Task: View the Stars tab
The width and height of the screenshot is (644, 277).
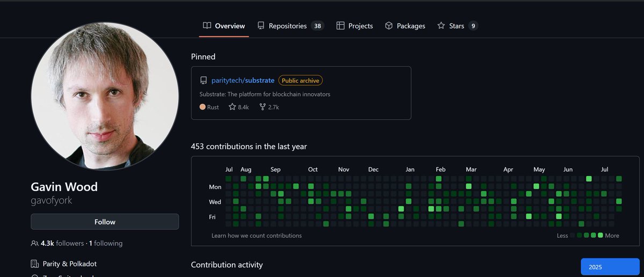Action: tap(457, 26)
